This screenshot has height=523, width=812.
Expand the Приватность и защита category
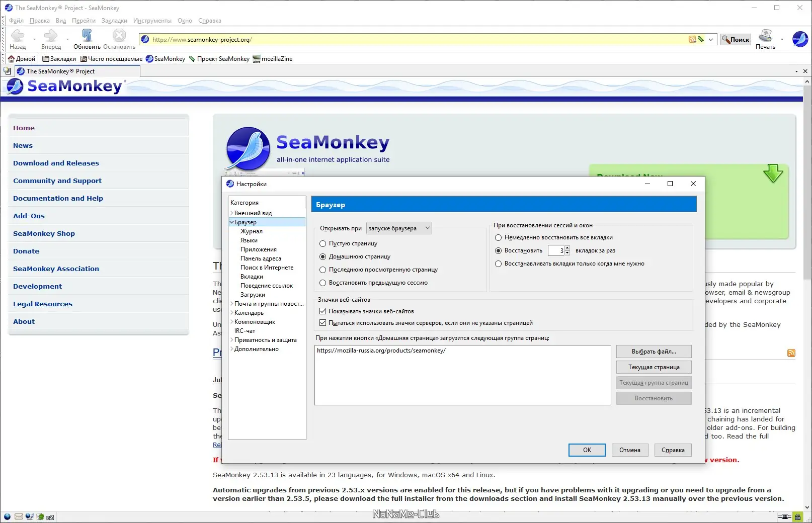[231, 340]
